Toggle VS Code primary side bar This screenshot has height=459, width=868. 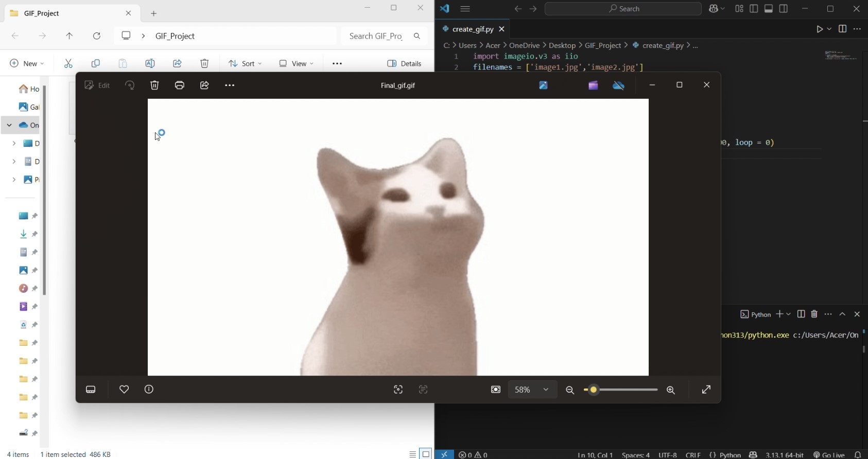pos(754,9)
